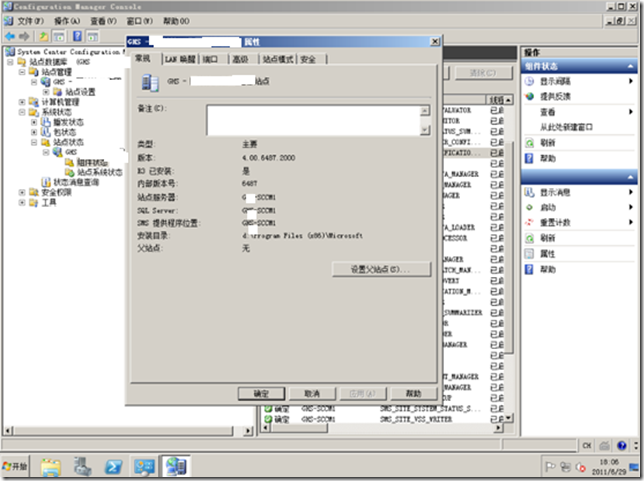Image resolution: width=644 pixels, height=481 pixels.
Task: Click the lower 刷新 refresh icon
Action: (529, 237)
